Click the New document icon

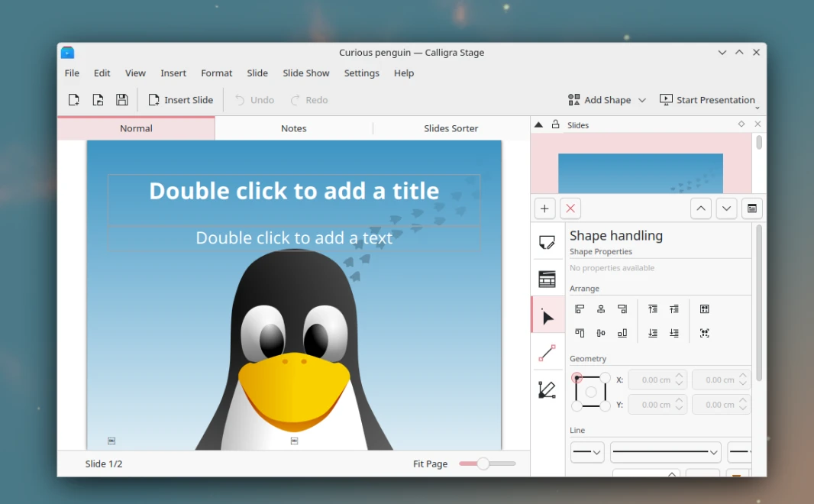(74, 100)
